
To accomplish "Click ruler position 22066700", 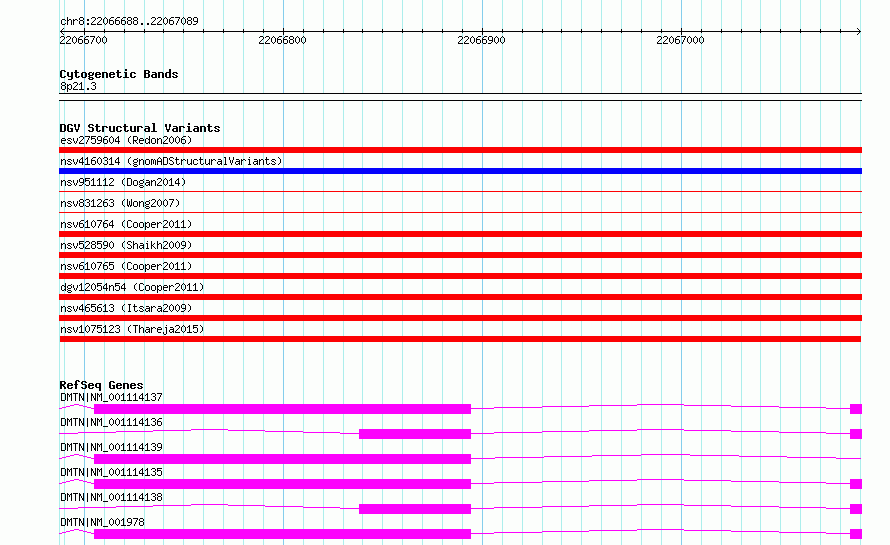I will click(x=83, y=40).
